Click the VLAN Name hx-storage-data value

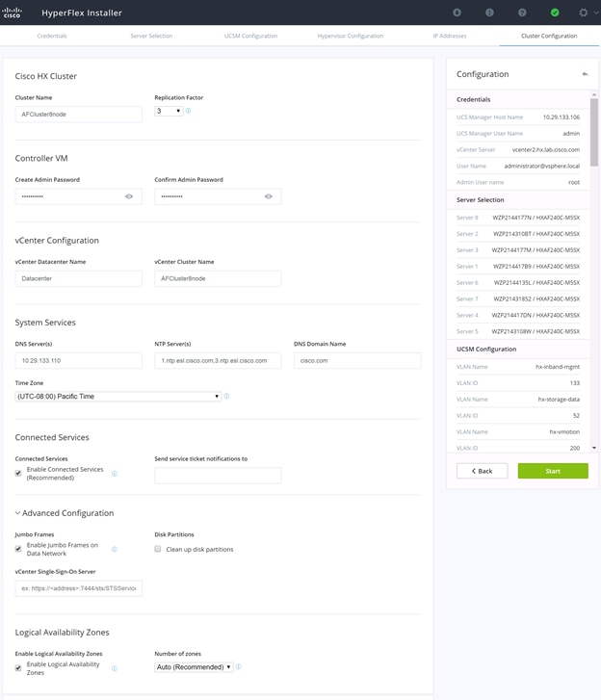click(559, 400)
